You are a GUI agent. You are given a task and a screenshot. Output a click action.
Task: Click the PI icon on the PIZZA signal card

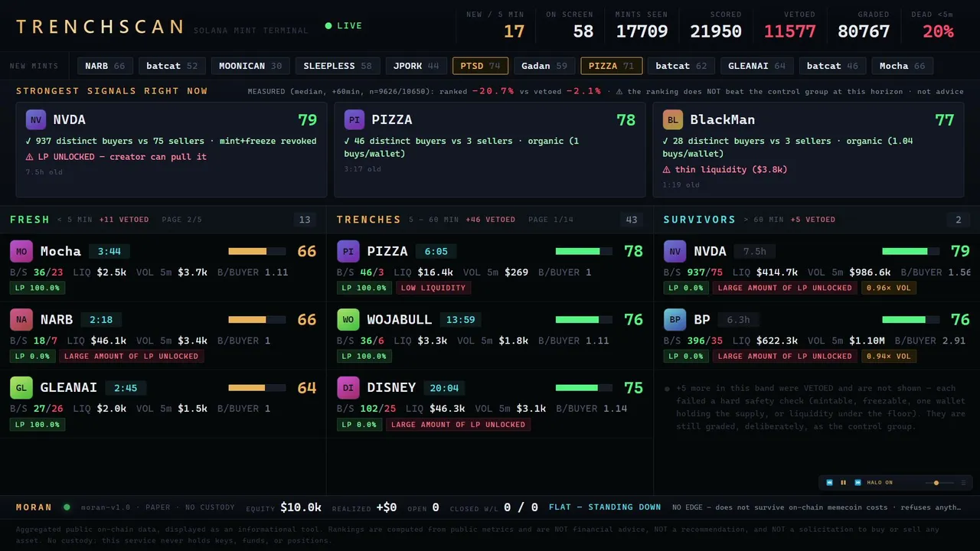coord(354,120)
